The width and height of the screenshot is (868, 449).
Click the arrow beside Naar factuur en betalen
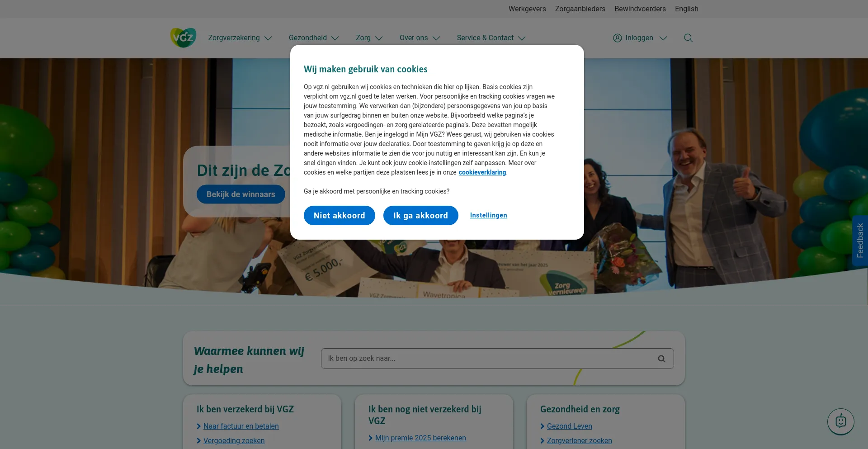[x=199, y=426]
